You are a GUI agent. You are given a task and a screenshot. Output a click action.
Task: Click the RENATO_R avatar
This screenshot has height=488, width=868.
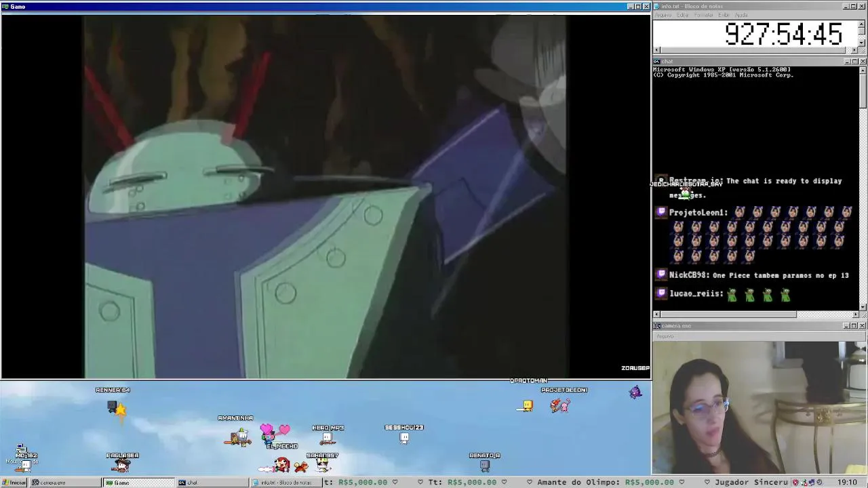click(x=484, y=466)
